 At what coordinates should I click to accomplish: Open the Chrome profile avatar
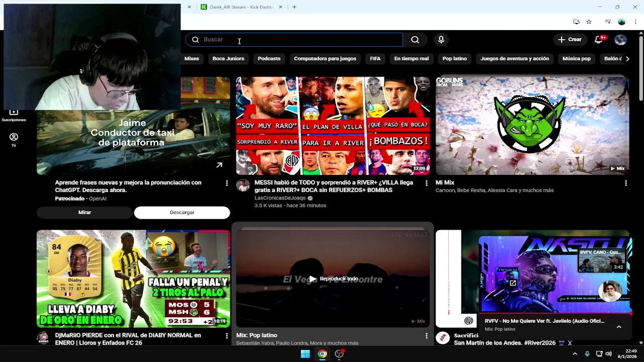[x=621, y=22]
